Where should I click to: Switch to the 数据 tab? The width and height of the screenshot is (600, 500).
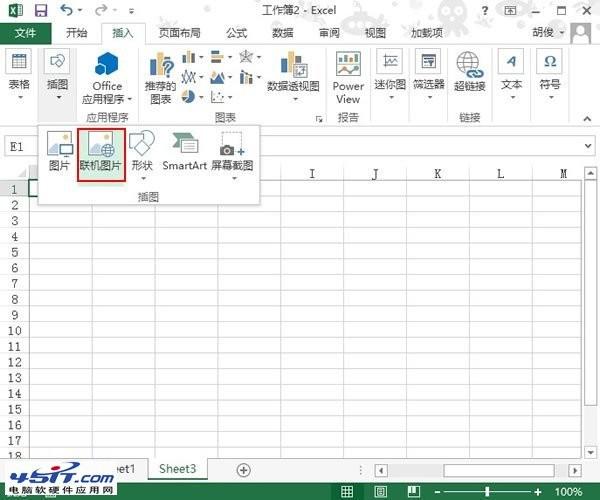[x=283, y=33]
